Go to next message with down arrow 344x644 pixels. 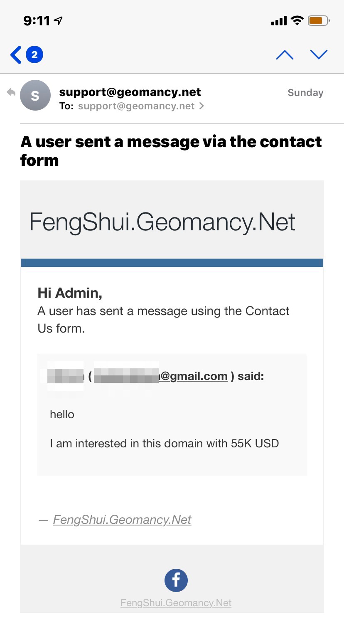[x=319, y=54]
